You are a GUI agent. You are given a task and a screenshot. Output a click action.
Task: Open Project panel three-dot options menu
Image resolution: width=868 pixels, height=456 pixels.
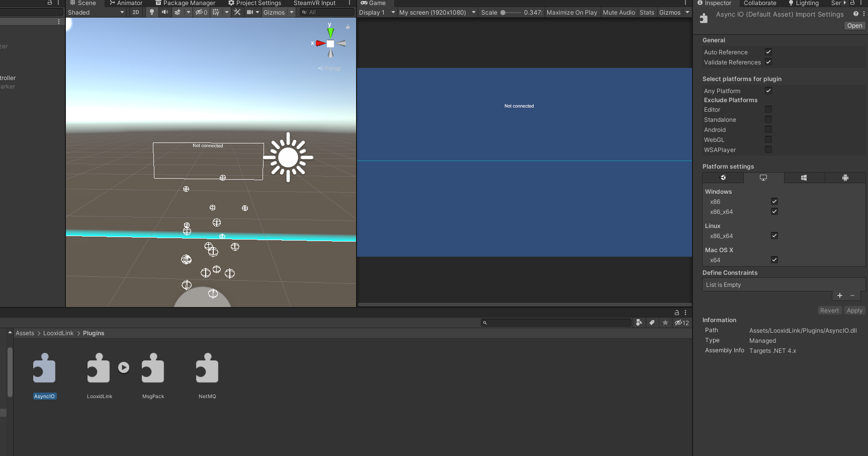(685, 313)
